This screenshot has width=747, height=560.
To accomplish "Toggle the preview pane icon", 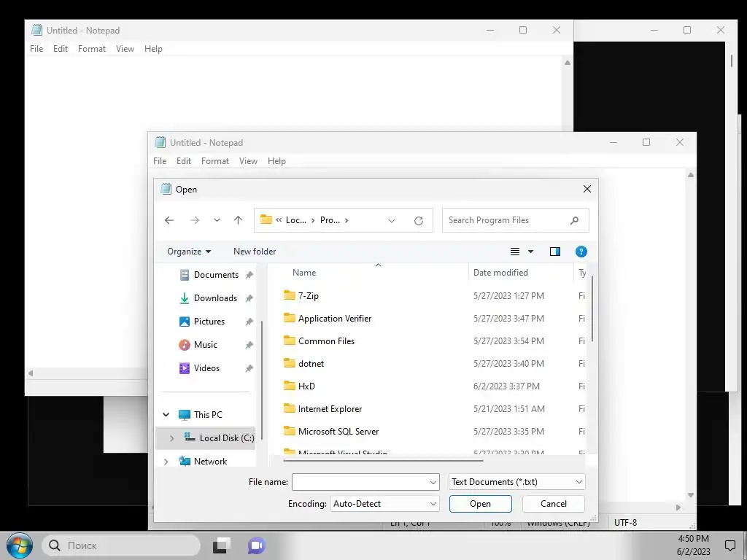I will 555,252.
